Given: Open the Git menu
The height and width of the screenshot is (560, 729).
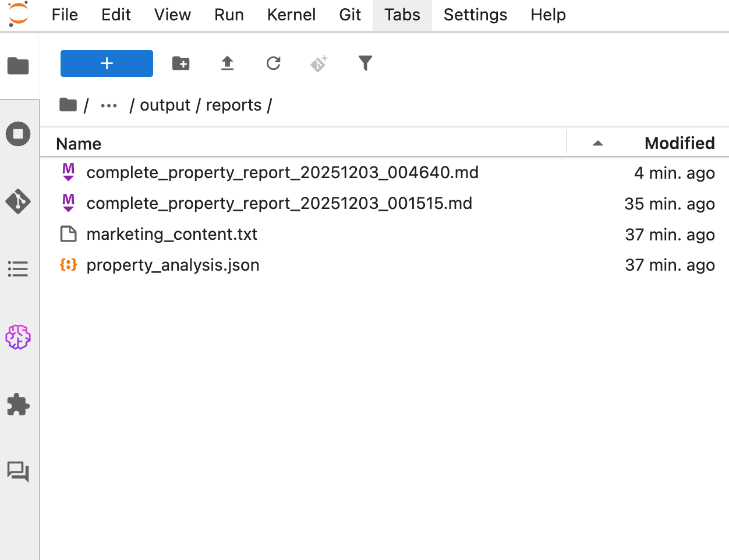Looking at the screenshot, I should click(350, 15).
